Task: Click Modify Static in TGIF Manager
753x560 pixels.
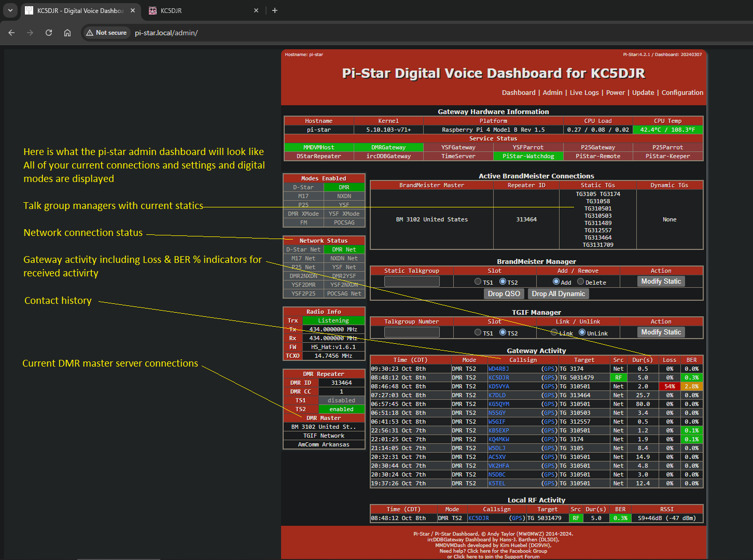Action: [661, 332]
